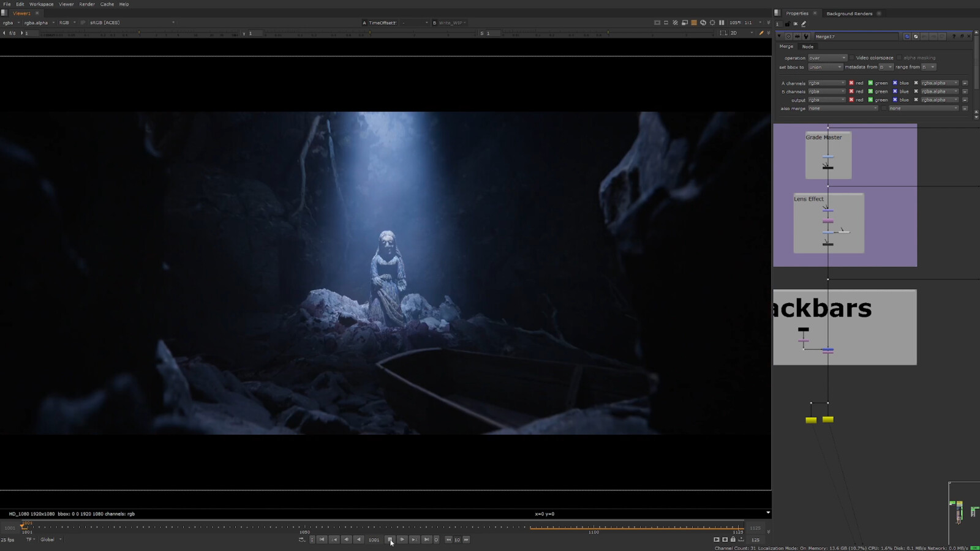Skip forward by increment frames icon

(x=466, y=539)
